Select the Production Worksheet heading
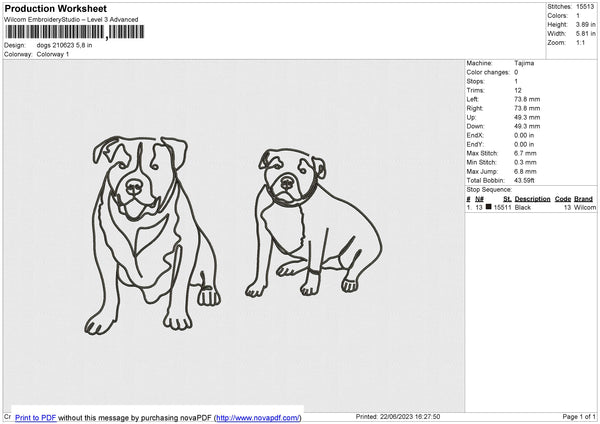 pos(55,8)
